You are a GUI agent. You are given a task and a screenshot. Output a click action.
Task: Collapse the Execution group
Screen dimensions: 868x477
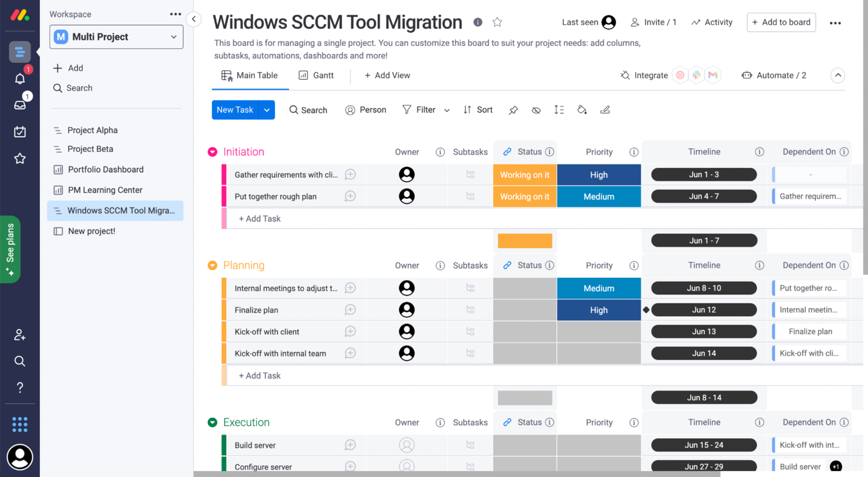pos(212,422)
